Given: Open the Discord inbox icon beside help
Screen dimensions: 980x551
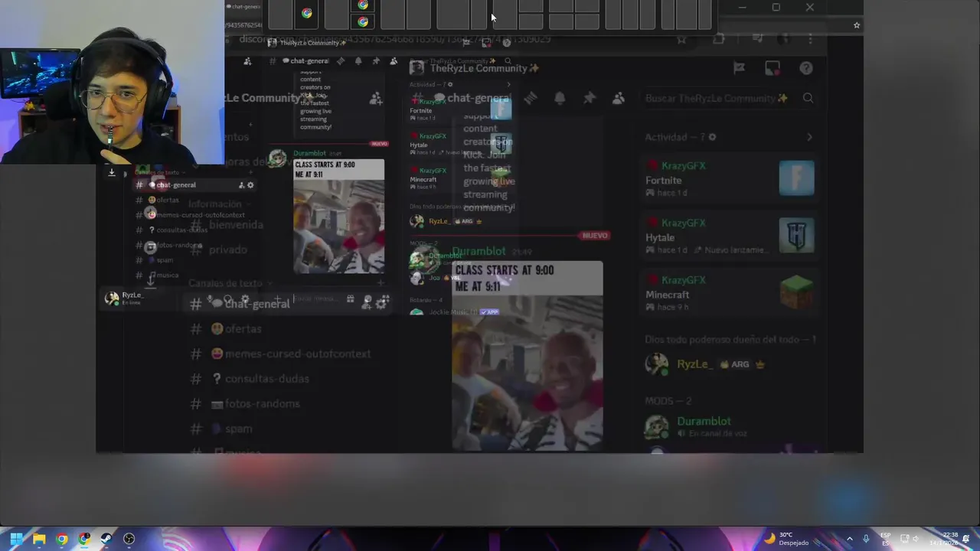Looking at the screenshot, I should 773,68.
